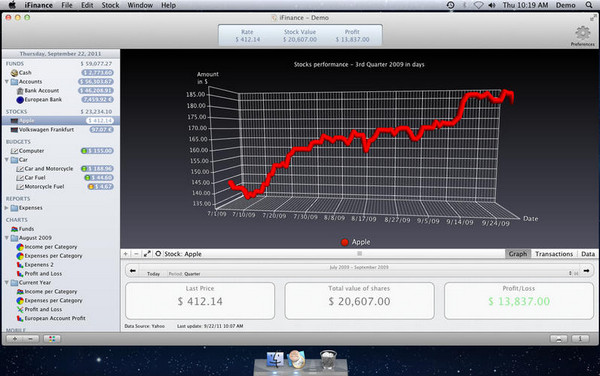Click the red Apple legend marker

(x=345, y=242)
